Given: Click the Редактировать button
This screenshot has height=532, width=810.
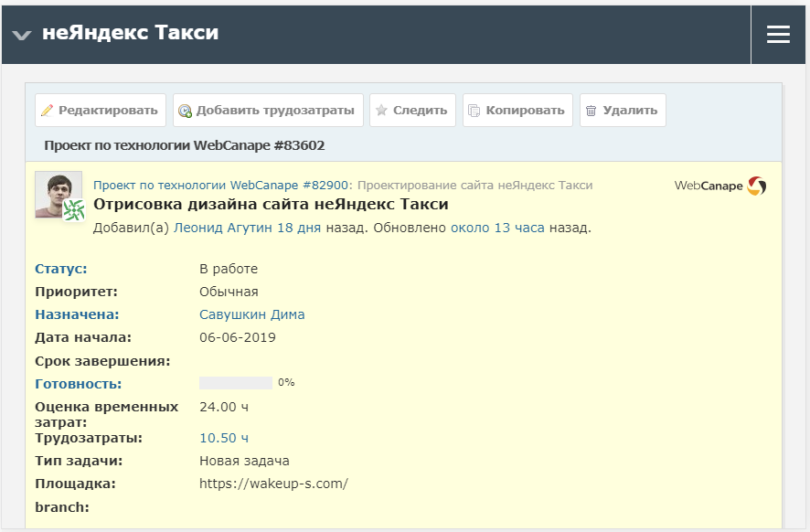Looking at the screenshot, I should pos(101,110).
